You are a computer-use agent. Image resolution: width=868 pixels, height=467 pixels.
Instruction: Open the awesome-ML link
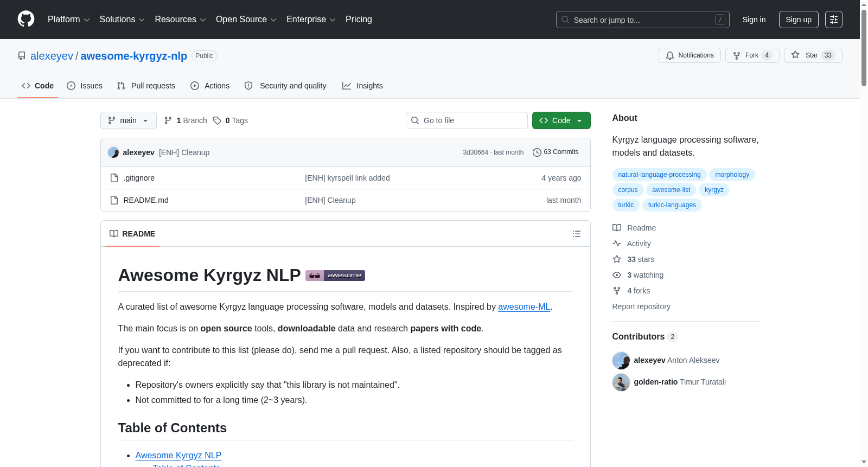(x=524, y=306)
